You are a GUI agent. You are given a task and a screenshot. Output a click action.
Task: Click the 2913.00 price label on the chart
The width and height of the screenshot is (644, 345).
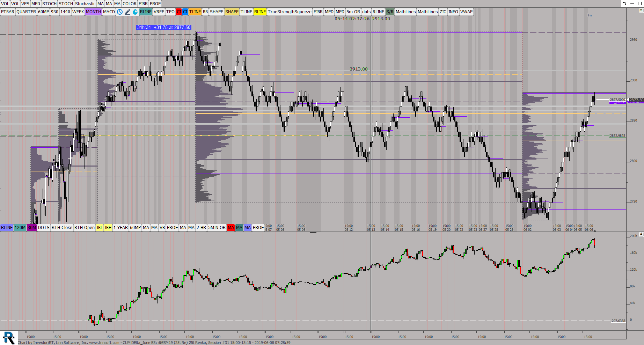(x=359, y=69)
